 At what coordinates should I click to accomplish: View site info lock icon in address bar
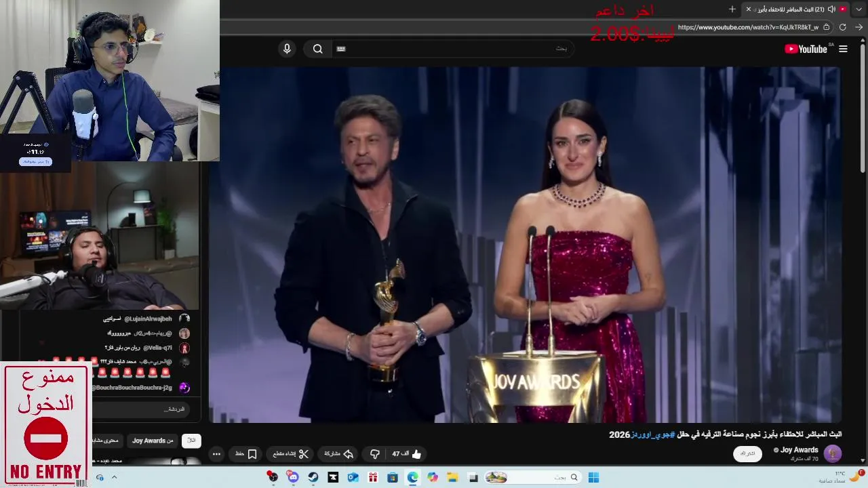827,27
